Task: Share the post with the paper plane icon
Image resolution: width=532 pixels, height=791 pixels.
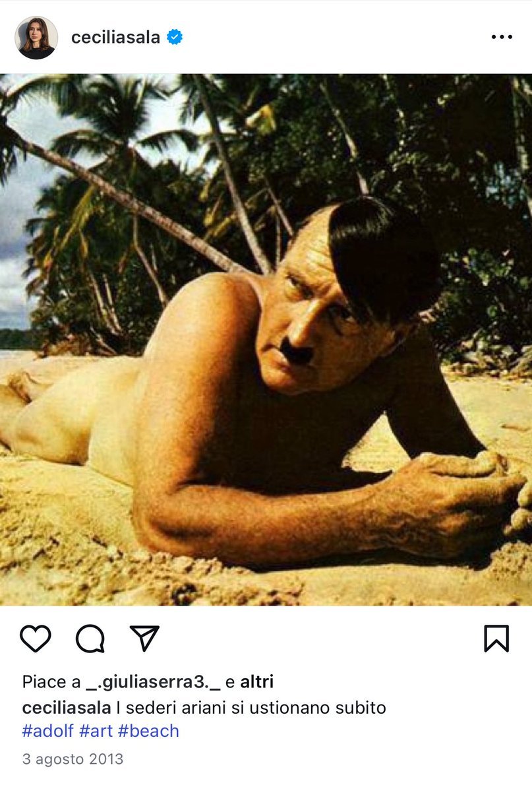Action: 145,638
